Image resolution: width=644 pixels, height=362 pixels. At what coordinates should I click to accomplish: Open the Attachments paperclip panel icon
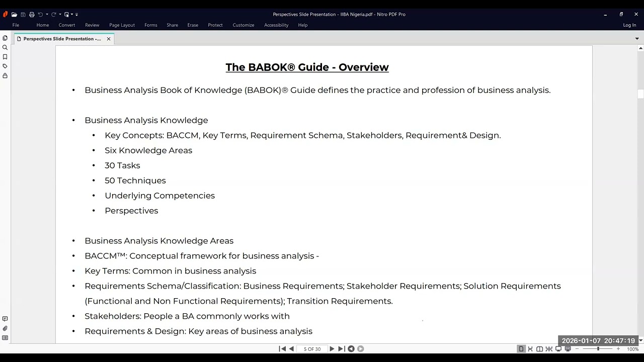tap(5, 328)
